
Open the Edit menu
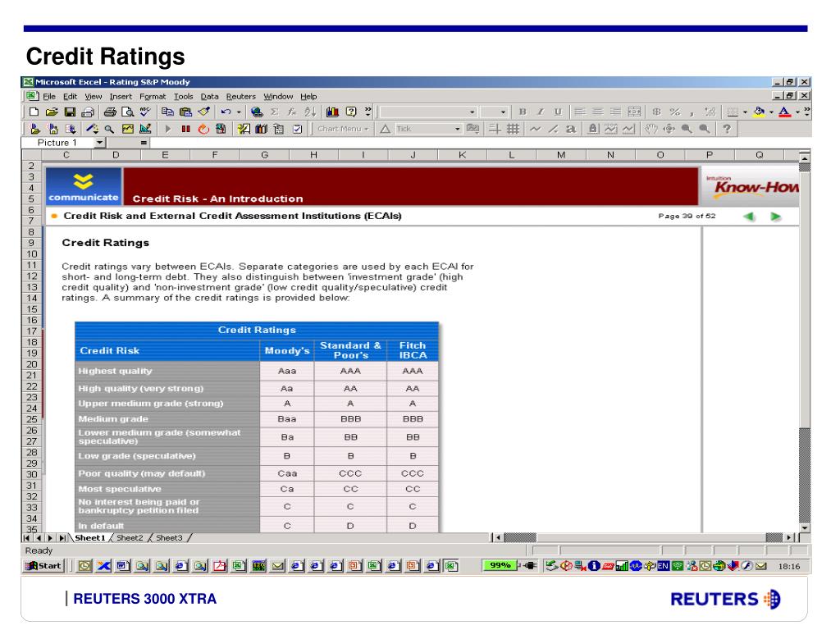pyautogui.click(x=71, y=97)
